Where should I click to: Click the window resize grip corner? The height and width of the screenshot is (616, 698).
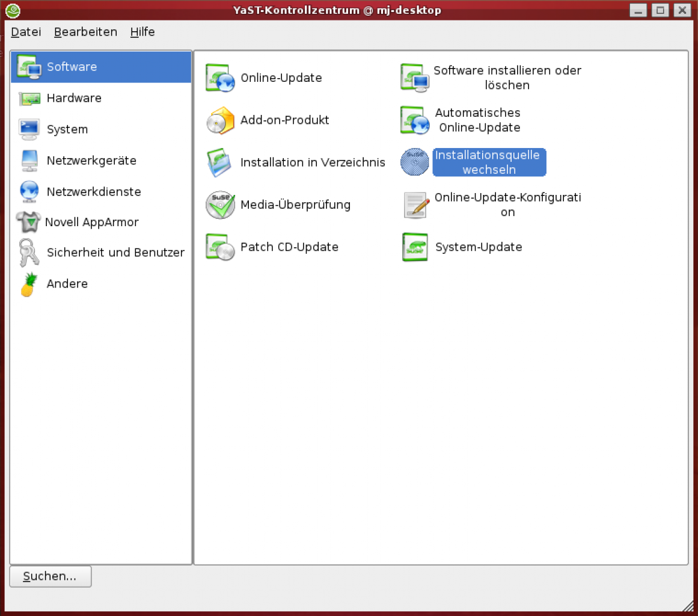pos(688,606)
